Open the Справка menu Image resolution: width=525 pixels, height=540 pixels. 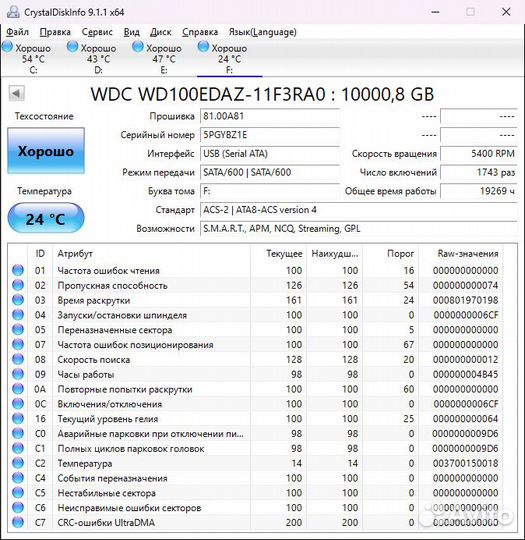pyautogui.click(x=200, y=32)
